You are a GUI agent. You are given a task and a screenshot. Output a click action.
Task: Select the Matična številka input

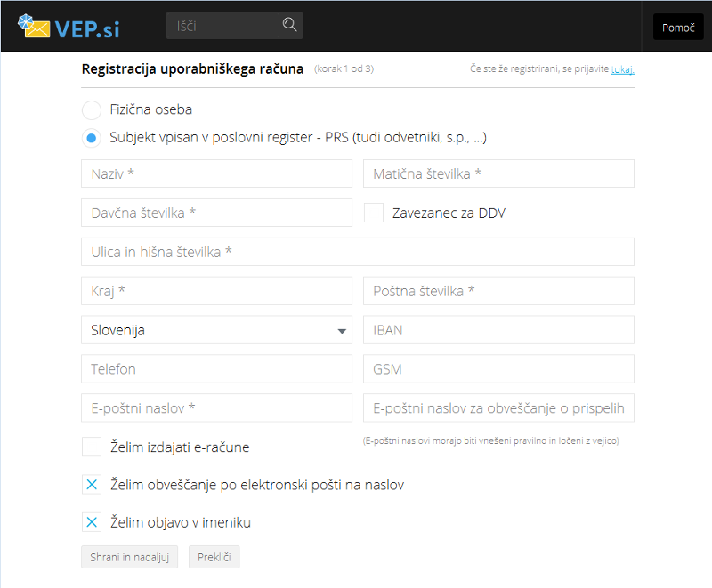498,173
